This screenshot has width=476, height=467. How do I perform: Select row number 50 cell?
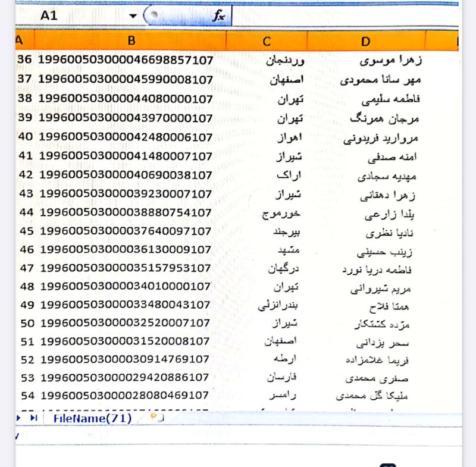[27, 324]
